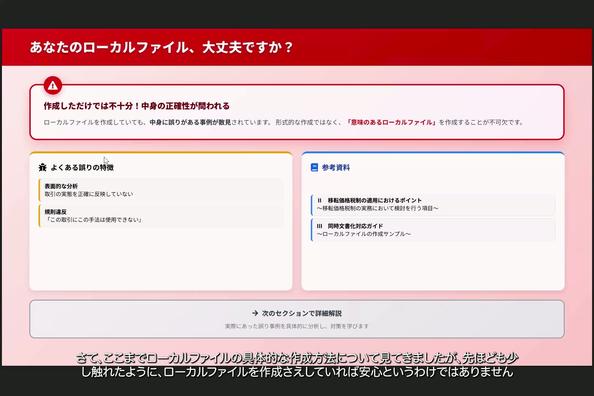
Task: Open the III 同時文書化対応ガイド reference
Action: (433, 230)
